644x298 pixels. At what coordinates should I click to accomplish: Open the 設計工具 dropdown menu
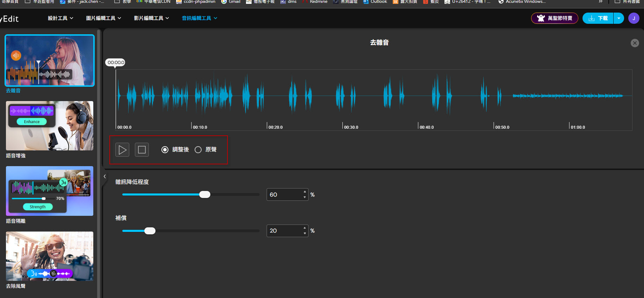(60, 18)
